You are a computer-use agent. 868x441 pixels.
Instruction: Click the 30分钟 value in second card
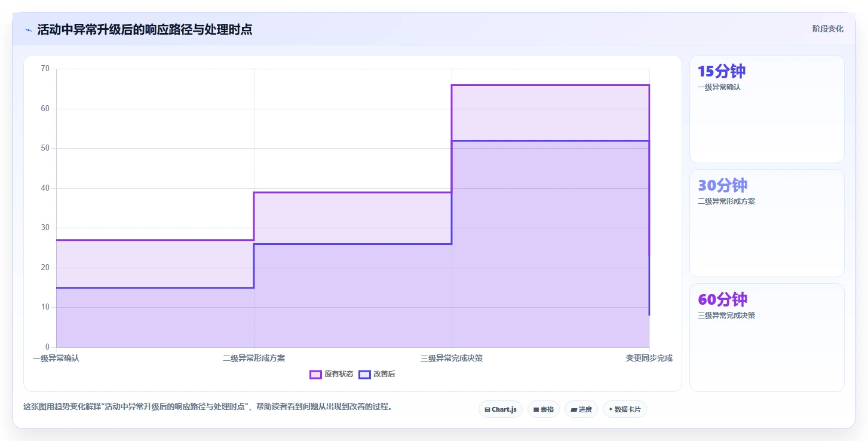coord(723,185)
